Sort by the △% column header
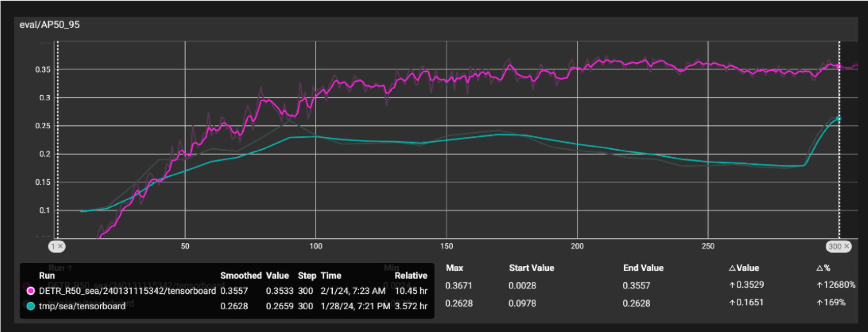 (823, 268)
